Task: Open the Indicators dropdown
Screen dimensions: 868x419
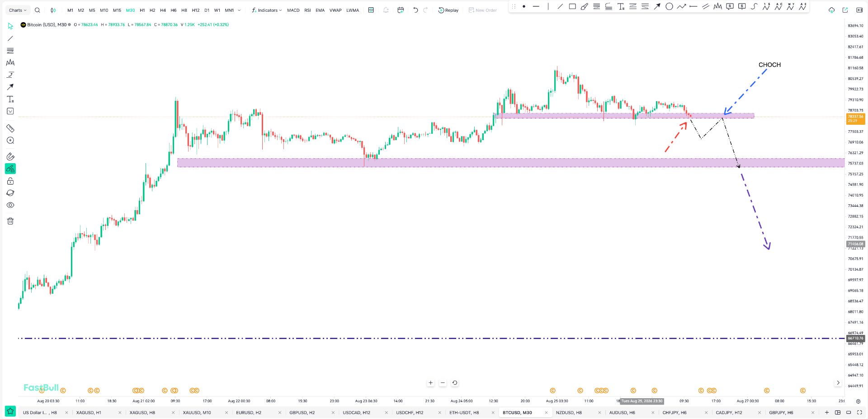Action: click(267, 10)
